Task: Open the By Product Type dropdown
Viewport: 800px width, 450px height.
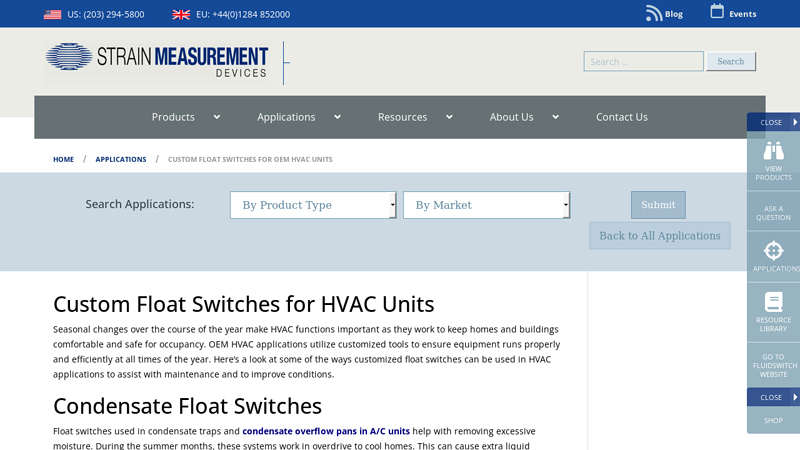Action: 313,205
